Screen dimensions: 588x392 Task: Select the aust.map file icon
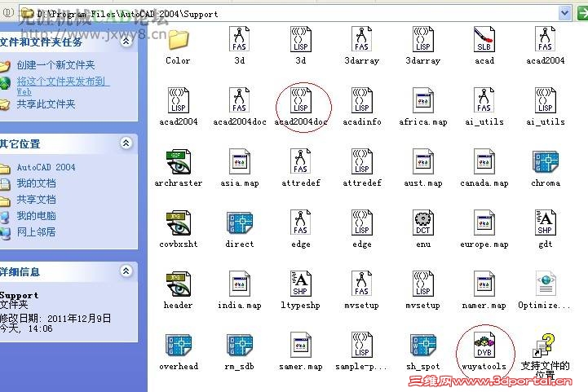423,161
